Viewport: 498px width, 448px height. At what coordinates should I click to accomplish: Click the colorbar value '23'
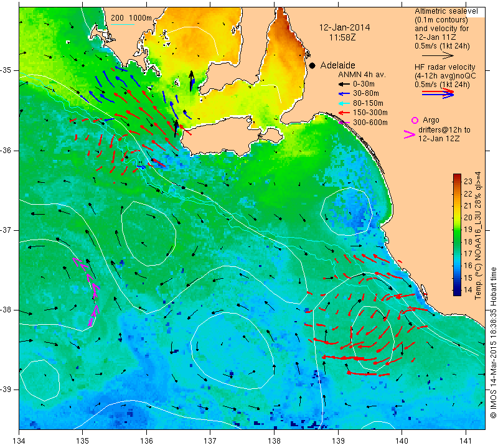pos(468,182)
